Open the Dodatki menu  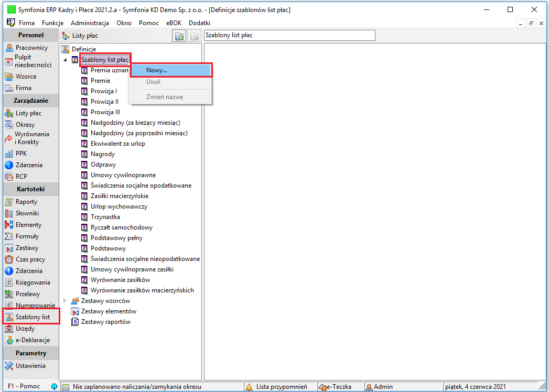click(x=200, y=23)
